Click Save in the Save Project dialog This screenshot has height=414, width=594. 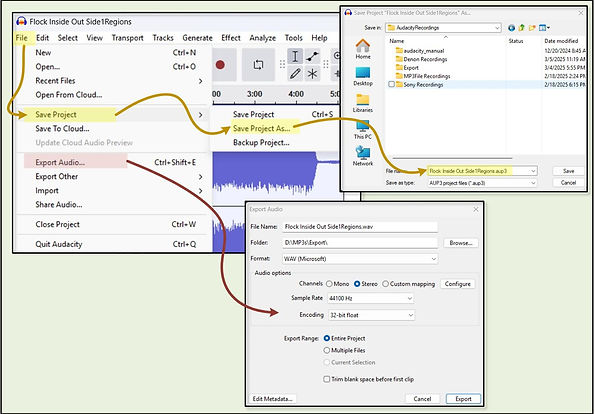pyautogui.click(x=568, y=171)
